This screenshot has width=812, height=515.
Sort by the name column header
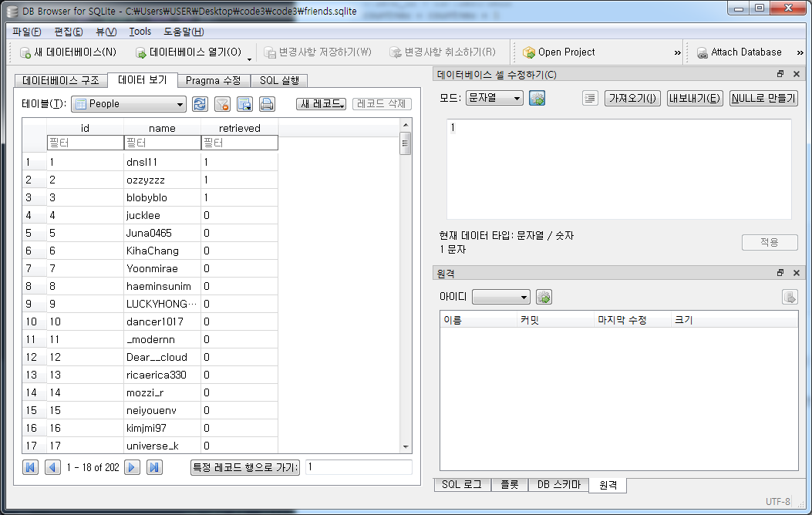162,128
